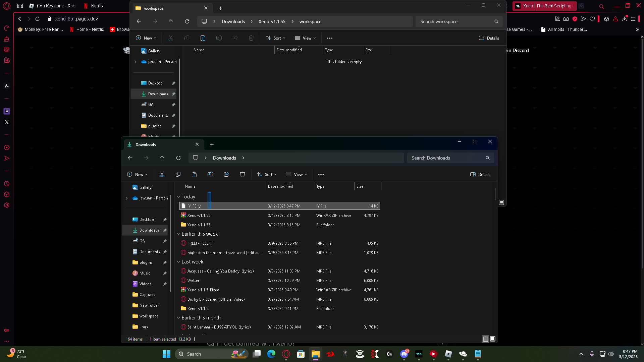
Task: Refresh the Downloads window
Action: 178,158
